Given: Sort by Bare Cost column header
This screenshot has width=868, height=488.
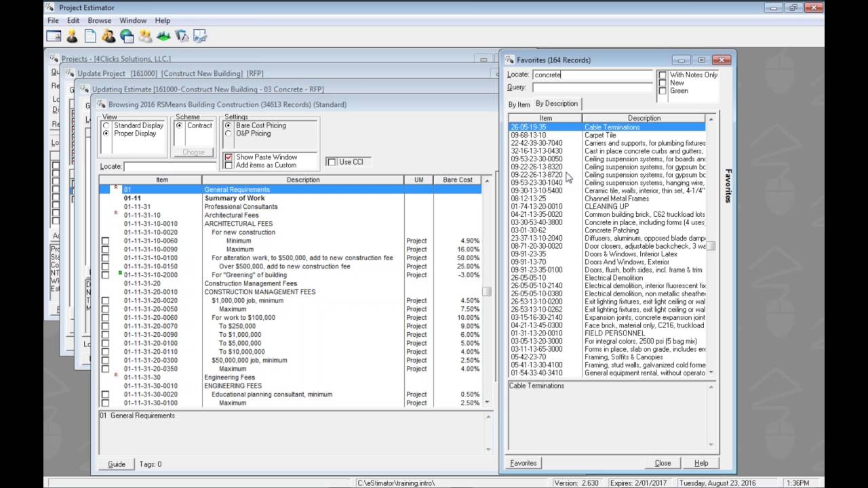Looking at the screenshot, I should point(457,180).
